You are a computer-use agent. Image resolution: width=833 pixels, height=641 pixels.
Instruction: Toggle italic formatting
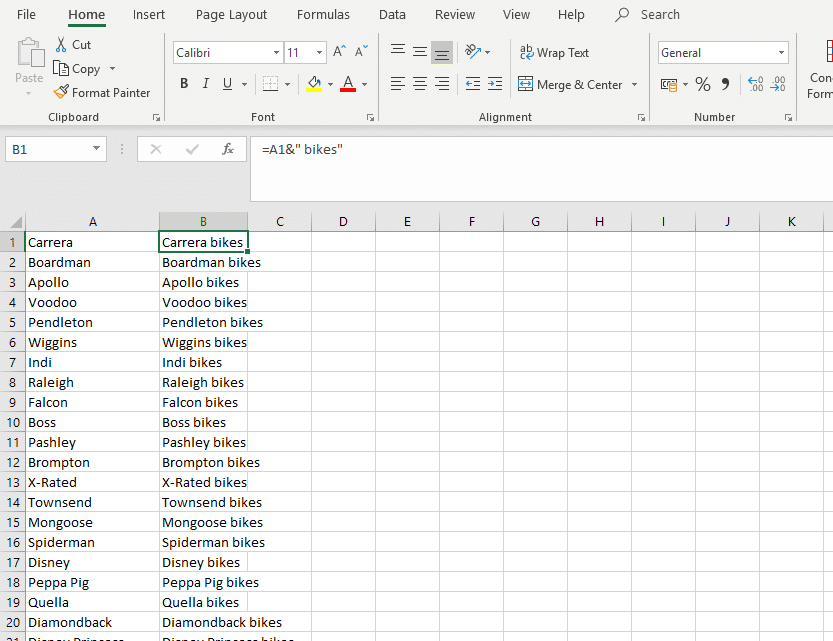pyautogui.click(x=205, y=83)
